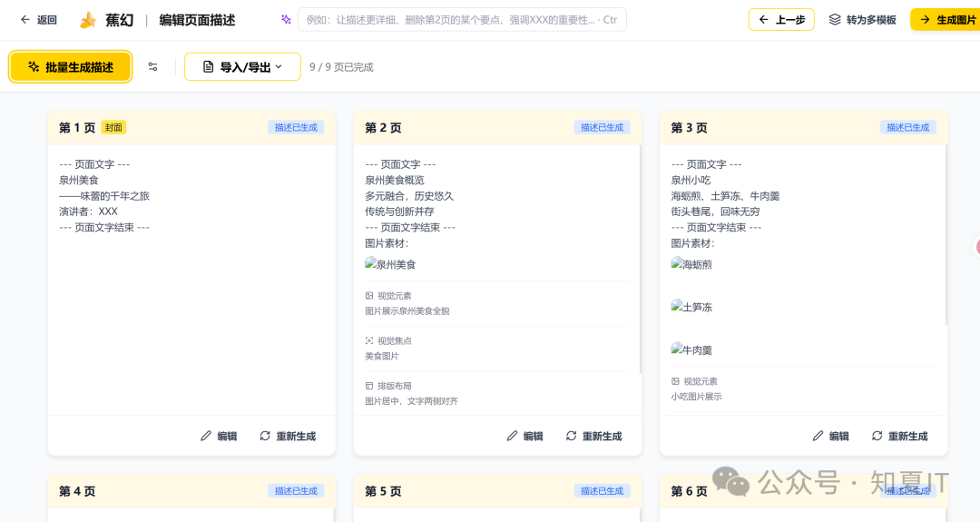Click the page 3 card scrollbar
Screen dimensions: 980x522
tap(946, 235)
